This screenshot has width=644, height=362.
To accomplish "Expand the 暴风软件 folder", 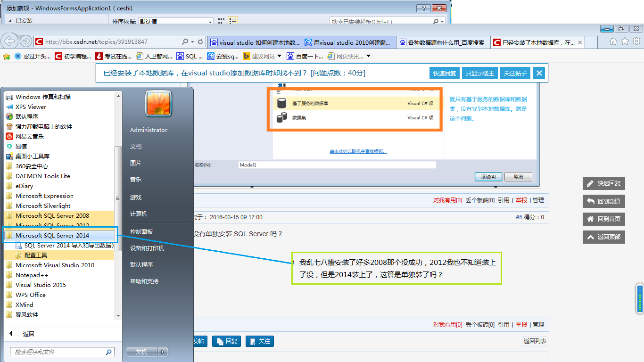I will tap(22, 314).
